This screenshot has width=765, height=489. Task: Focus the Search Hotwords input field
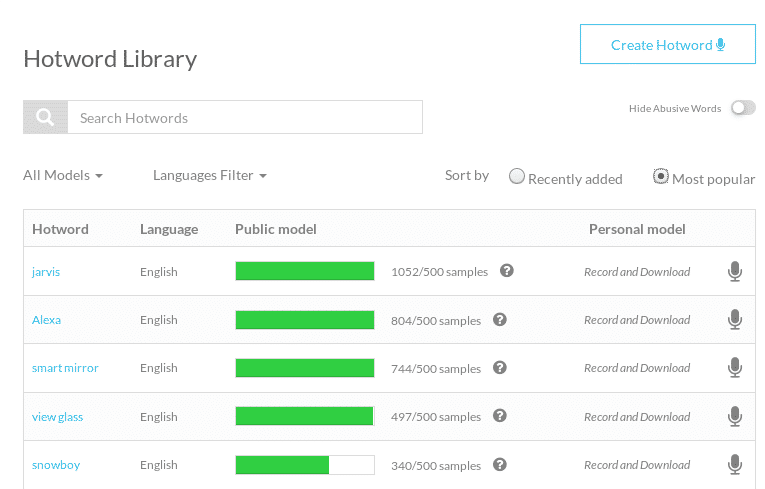pos(245,117)
